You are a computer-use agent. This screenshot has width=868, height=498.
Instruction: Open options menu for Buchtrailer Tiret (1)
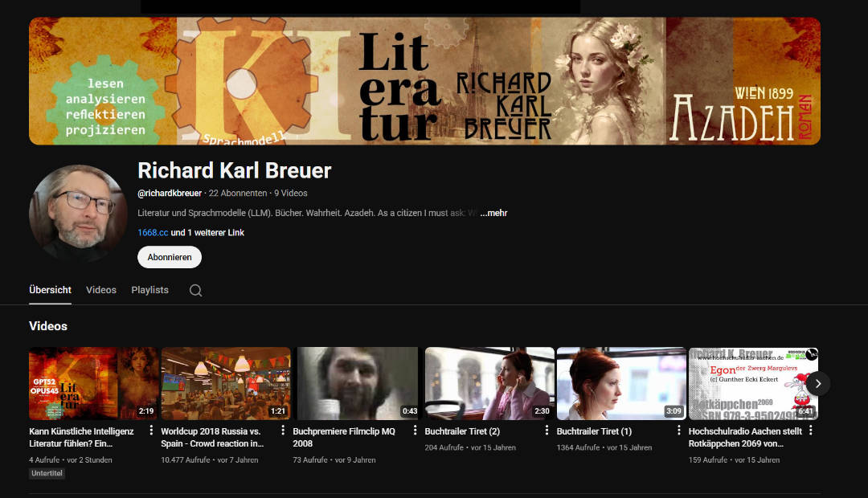coord(678,431)
